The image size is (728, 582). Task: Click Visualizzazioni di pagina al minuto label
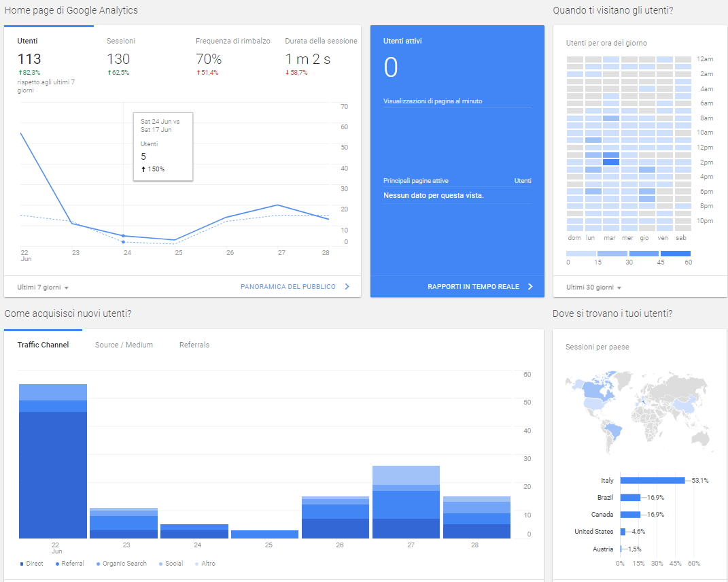pos(433,101)
